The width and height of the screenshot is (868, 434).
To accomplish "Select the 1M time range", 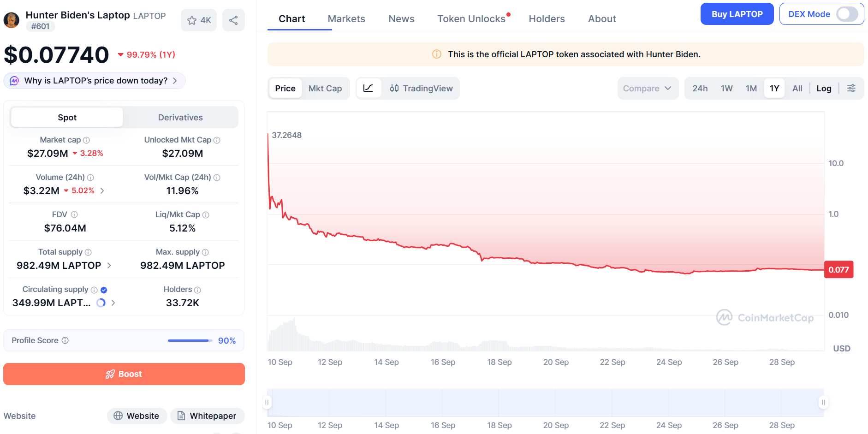I will 751,88.
